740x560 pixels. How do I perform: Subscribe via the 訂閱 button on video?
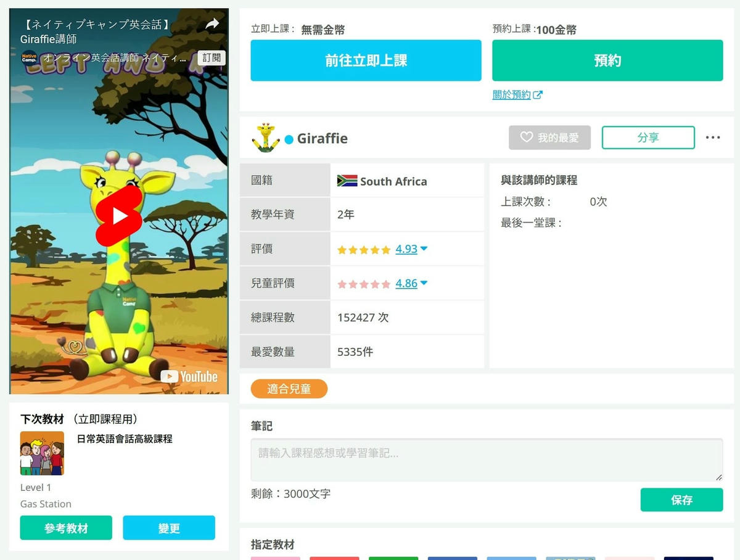212,58
